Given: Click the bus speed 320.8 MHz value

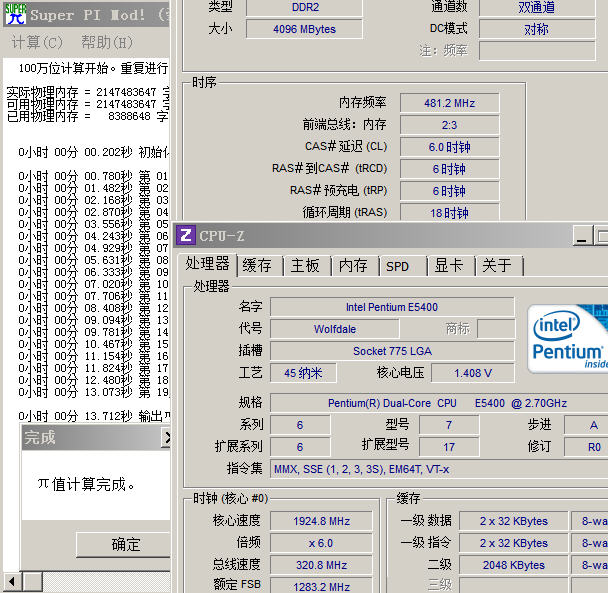Looking at the screenshot, I should (x=321, y=565).
